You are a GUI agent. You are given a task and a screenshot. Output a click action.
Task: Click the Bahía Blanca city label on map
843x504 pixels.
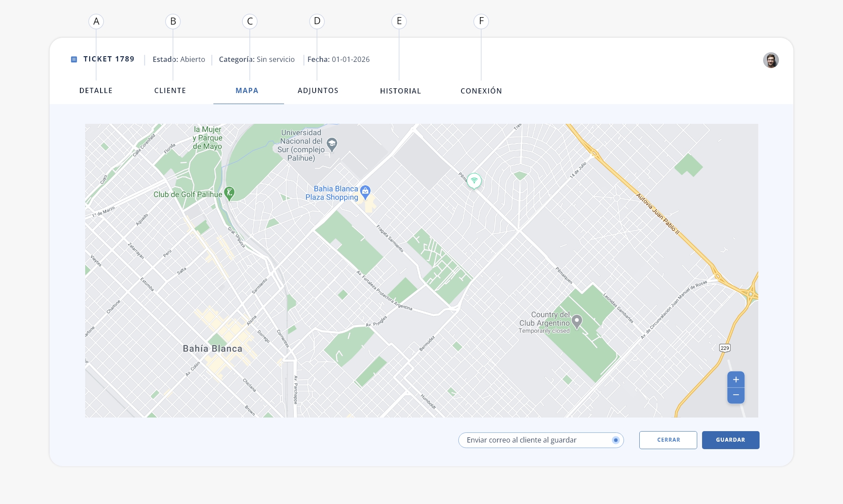pos(213,349)
